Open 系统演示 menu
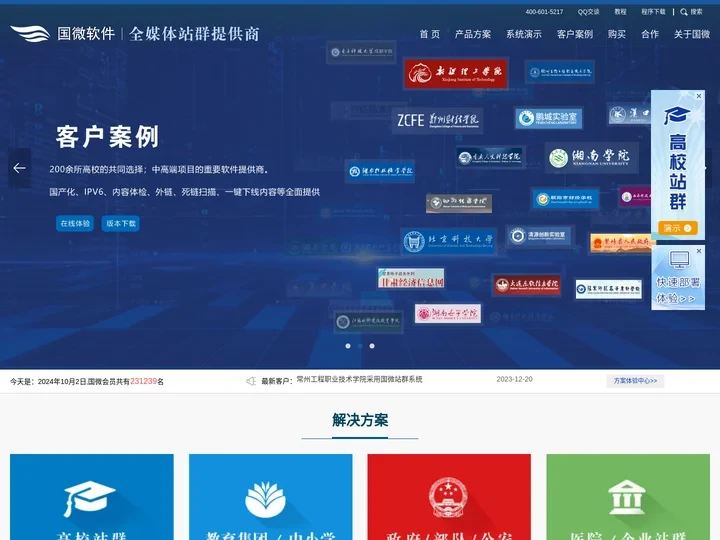 [x=523, y=34]
